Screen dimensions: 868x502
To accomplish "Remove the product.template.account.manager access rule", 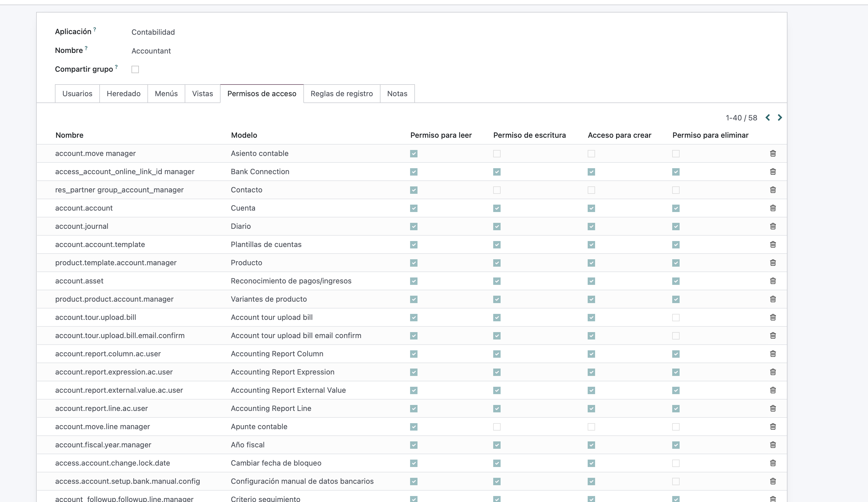I will [773, 263].
